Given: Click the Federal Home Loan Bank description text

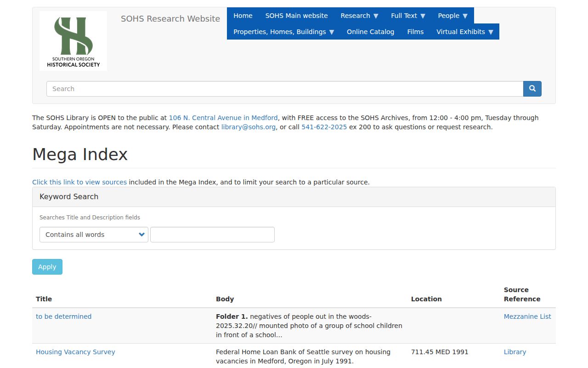Looking at the screenshot, I should pyautogui.click(x=303, y=356).
